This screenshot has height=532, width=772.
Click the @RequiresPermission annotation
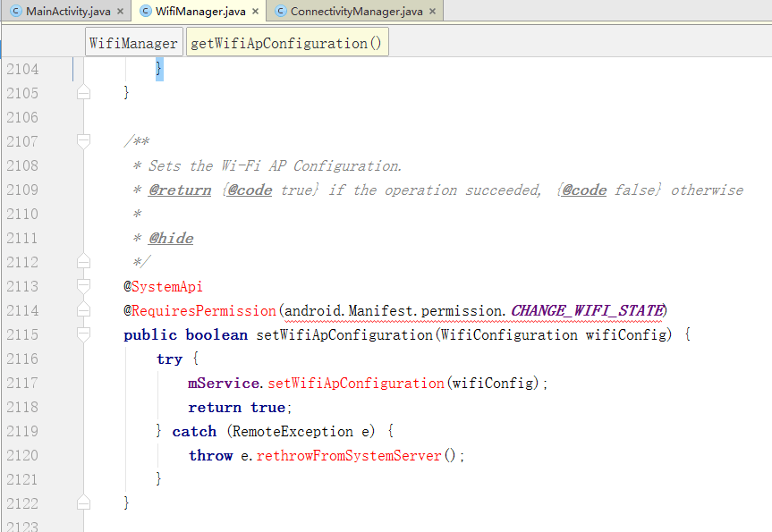(x=199, y=310)
